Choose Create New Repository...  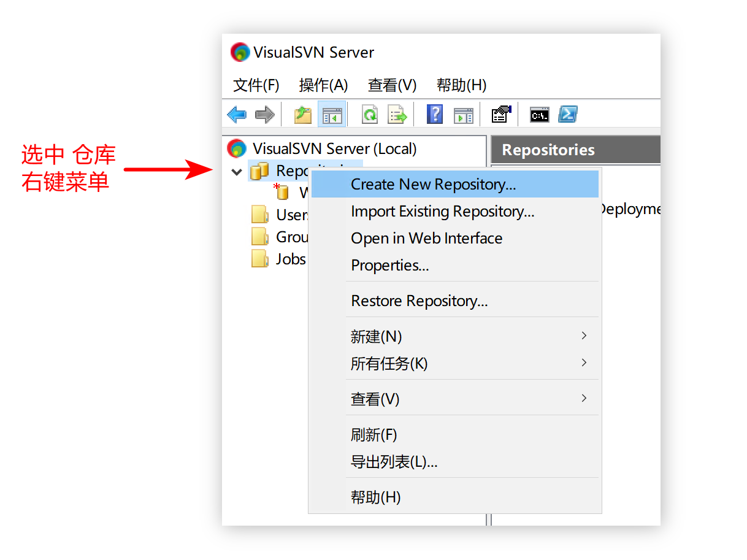coord(454,184)
